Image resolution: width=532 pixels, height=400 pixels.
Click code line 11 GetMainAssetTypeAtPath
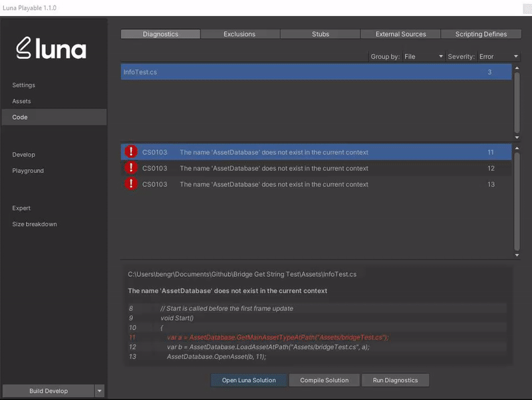point(277,337)
